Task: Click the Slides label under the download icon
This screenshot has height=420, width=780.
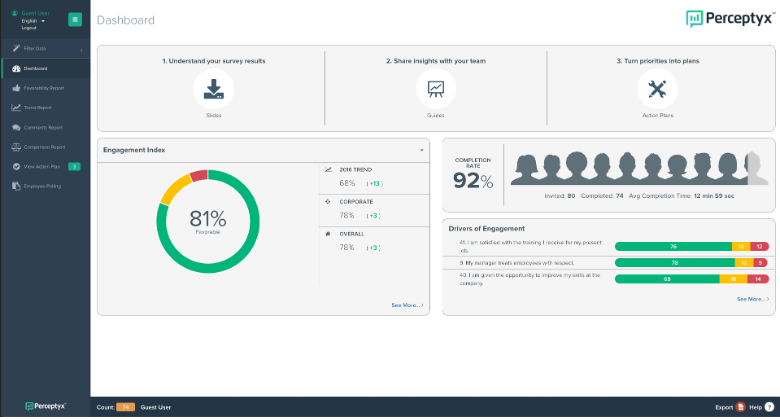Action: [x=213, y=115]
